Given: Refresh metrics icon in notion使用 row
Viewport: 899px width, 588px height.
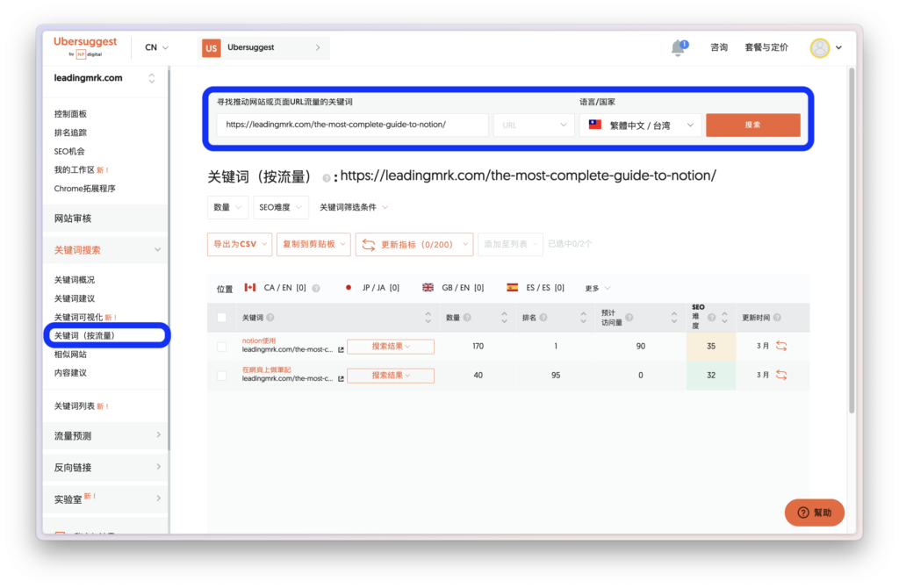Looking at the screenshot, I should (x=781, y=346).
